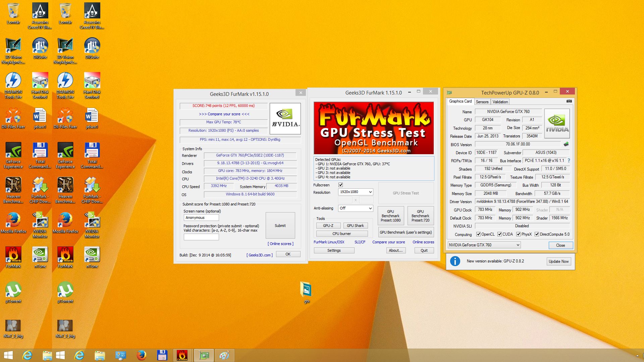Select jelszo1 Word document in the rightmost desktop column
644x362 pixels.
[92, 118]
